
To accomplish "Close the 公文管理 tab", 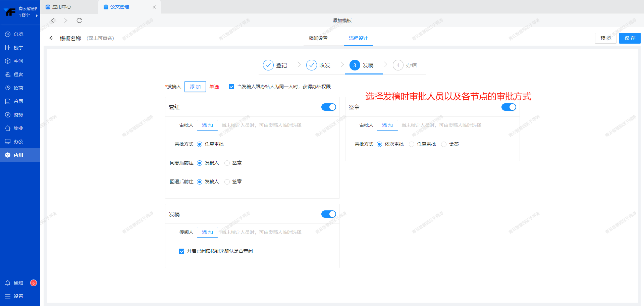I will 154,7.
